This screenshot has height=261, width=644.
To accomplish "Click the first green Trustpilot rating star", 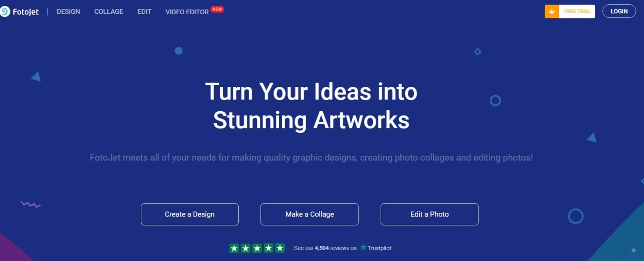I will click(234, 248).
